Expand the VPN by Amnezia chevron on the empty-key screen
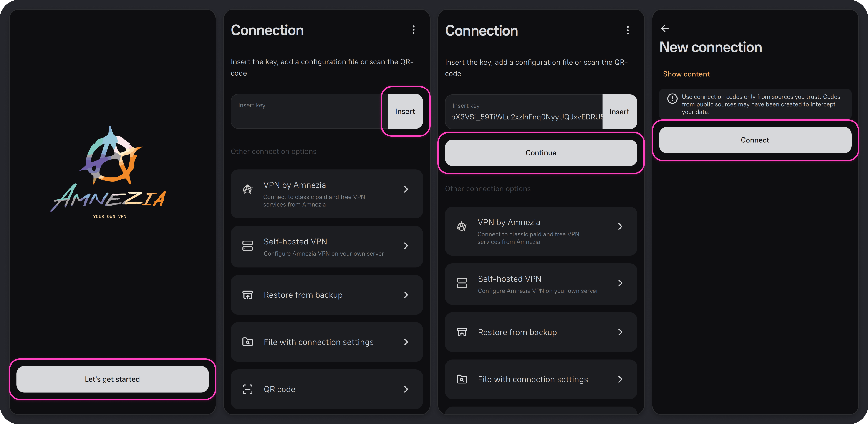This screenshot has height=424, width=868. click(x=406, y=189)
